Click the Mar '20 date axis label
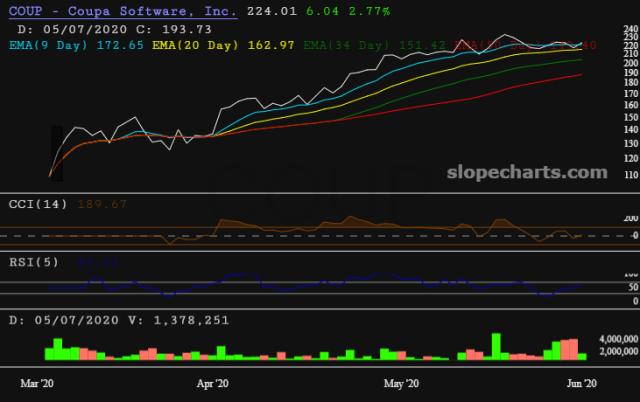 (x=38, y=383)
